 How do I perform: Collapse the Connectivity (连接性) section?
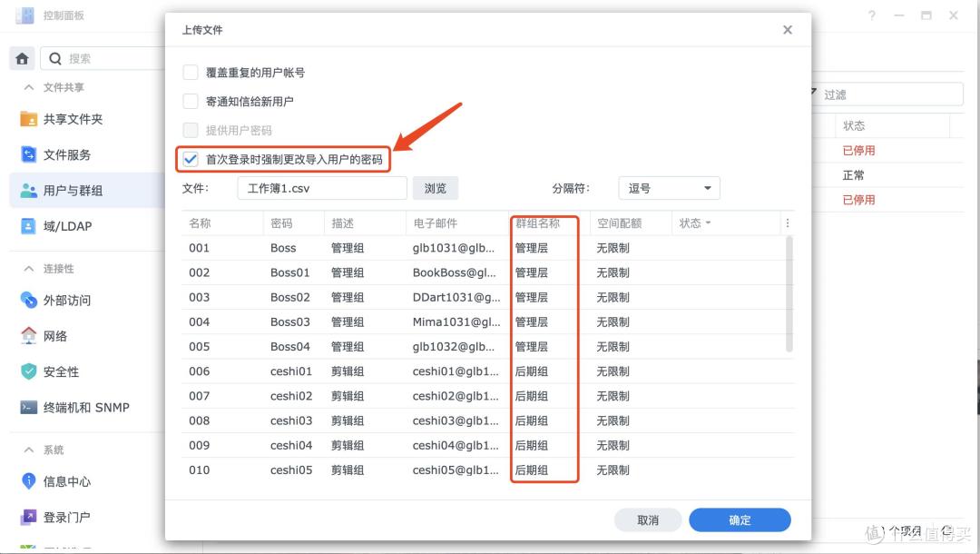[29, 268]
